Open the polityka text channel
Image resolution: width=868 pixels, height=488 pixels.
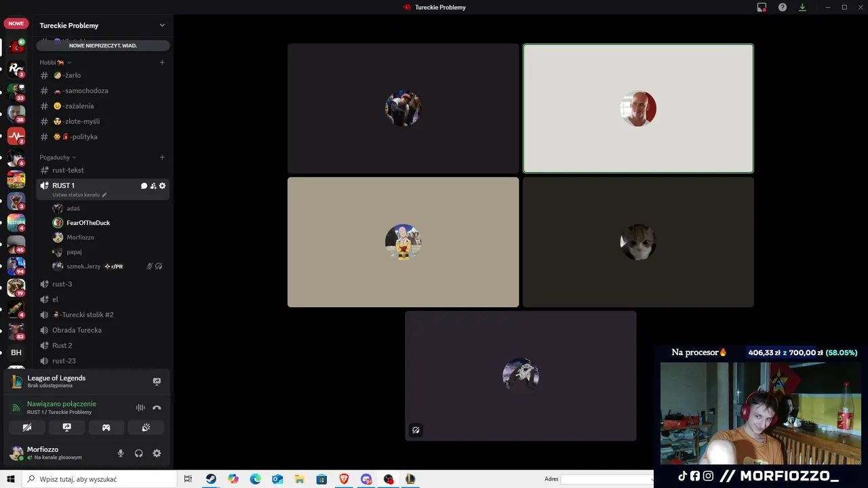[x=103, y=137]
